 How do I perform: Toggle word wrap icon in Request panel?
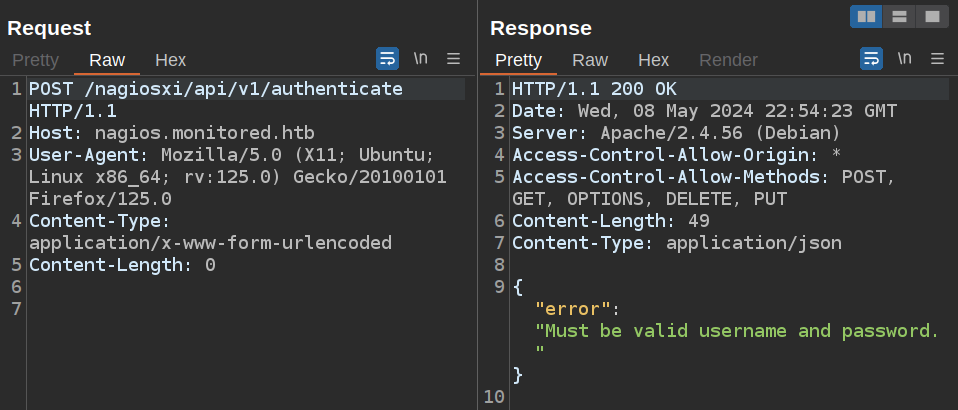[388, 58]
